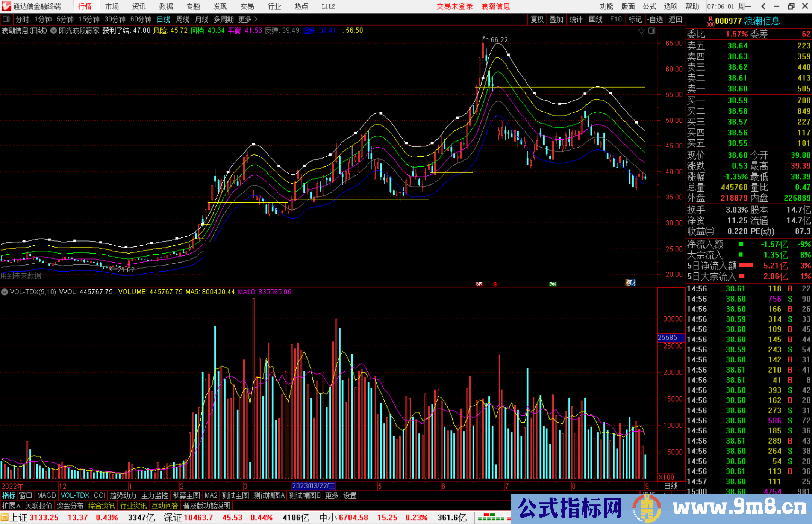Open the 公式 menu
Image resolution: width=812 pixels, height=524 pixels.
(x=649, y=6)
